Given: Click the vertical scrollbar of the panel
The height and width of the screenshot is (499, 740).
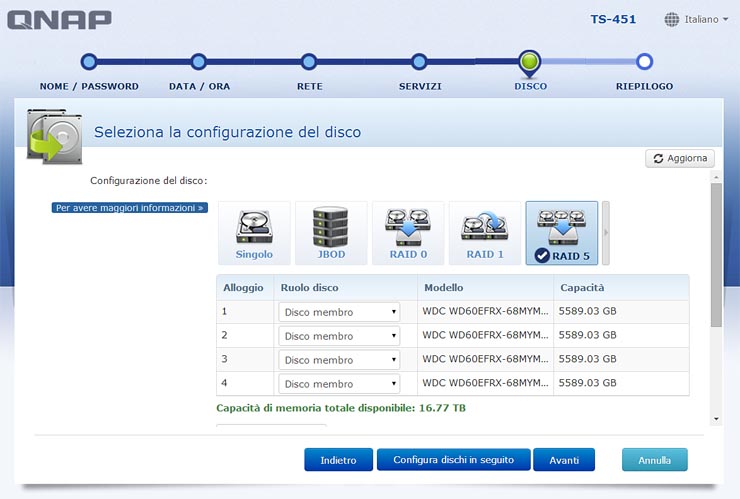Looking at the screenshot, I should (715, 256).
